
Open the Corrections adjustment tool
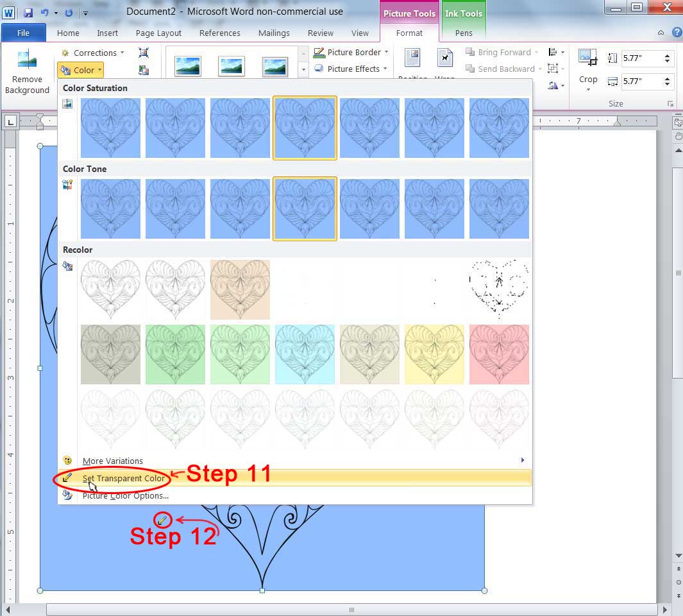(x=92, y=53)
